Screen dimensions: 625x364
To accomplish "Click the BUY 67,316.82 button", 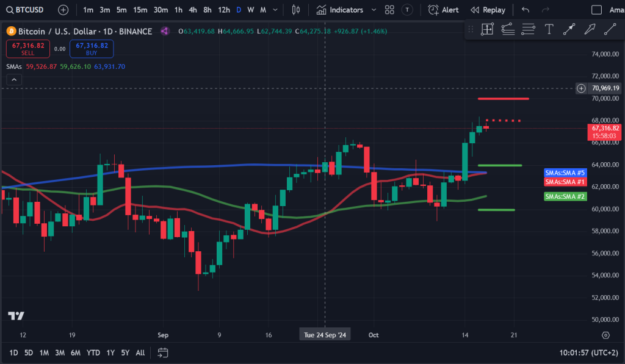I will [x=91, y=48].
